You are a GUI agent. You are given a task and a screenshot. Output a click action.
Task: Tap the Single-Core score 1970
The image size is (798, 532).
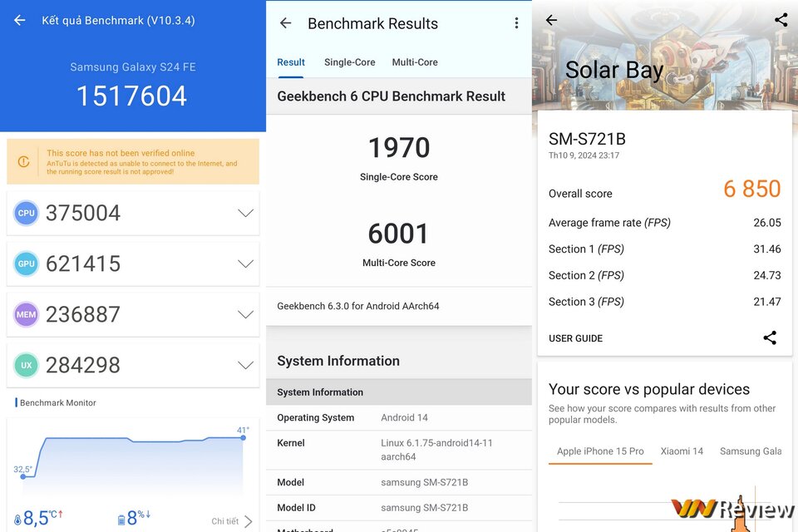pos(399,148)
